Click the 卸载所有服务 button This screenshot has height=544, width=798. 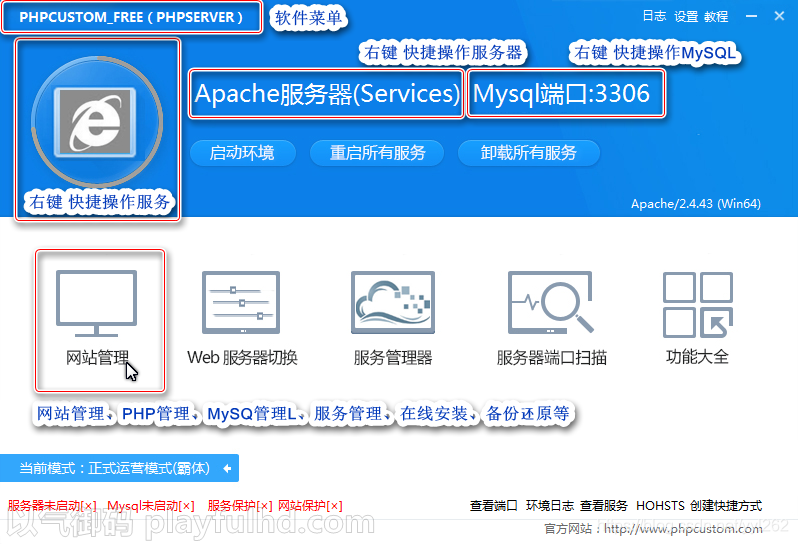coord(529,153)
